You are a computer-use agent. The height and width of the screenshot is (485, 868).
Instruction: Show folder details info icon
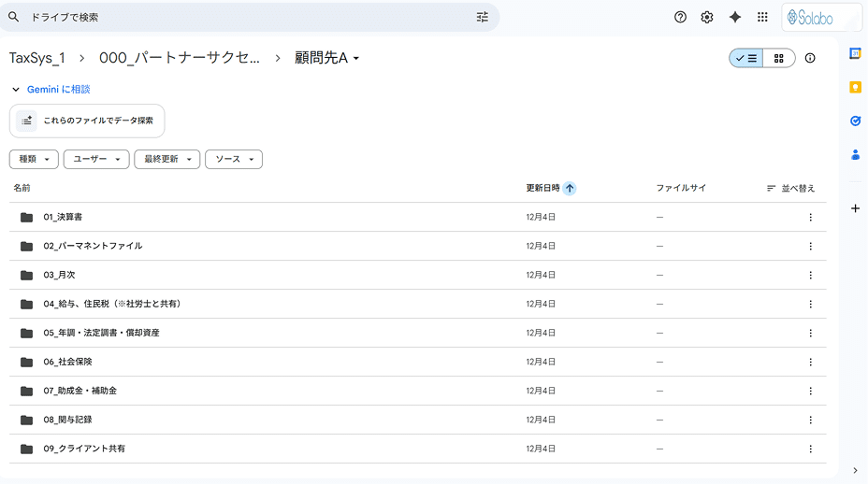click(x=810, y=58)
